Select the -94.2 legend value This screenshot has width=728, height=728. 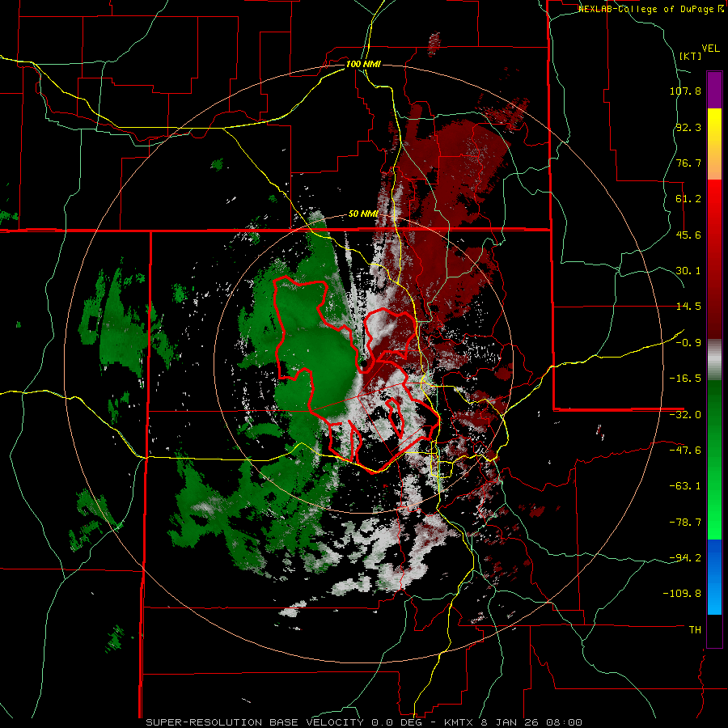685,558
